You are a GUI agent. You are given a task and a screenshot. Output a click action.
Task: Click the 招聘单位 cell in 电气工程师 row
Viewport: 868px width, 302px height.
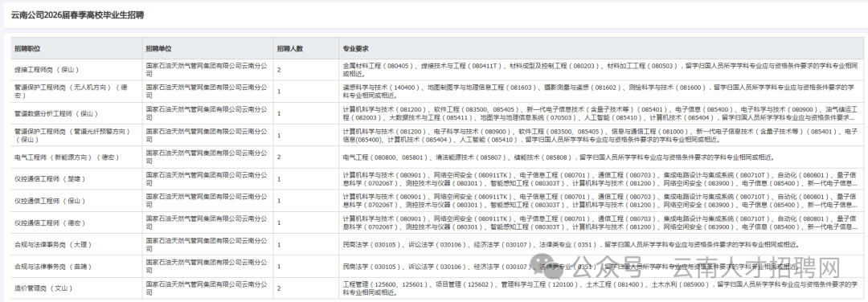pyautogui.click(x=207, y=157)
